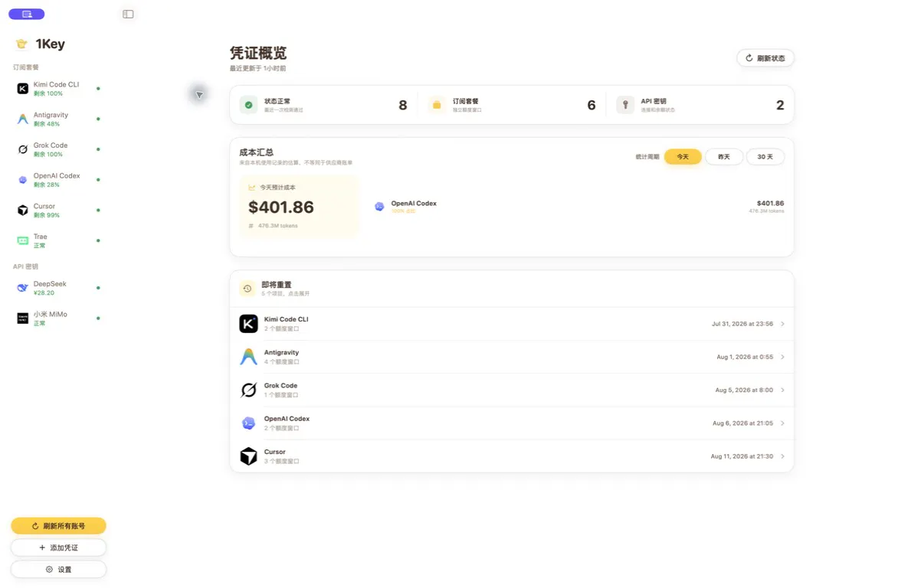Select Antigravity icon in sidebar
Image resolution: width=911 pixels, height=588 pixels.
[23, 119]
